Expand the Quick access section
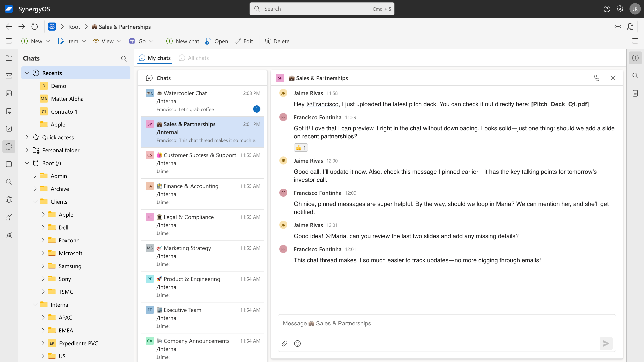Image resolution: width=644 pixels, height=362 pixels. coord(27,137)
